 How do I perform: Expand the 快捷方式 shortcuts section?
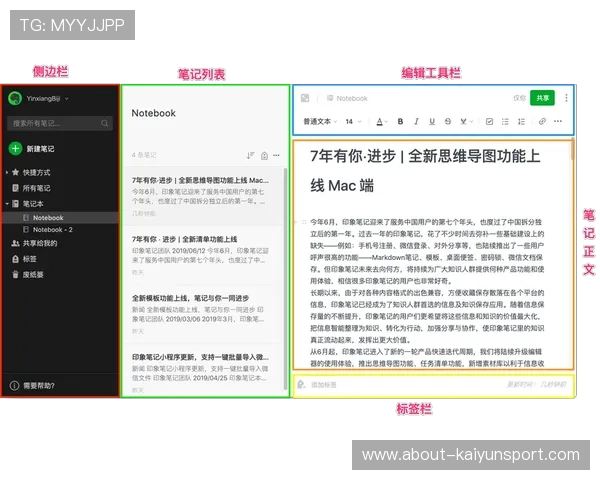tap(7, 173)
